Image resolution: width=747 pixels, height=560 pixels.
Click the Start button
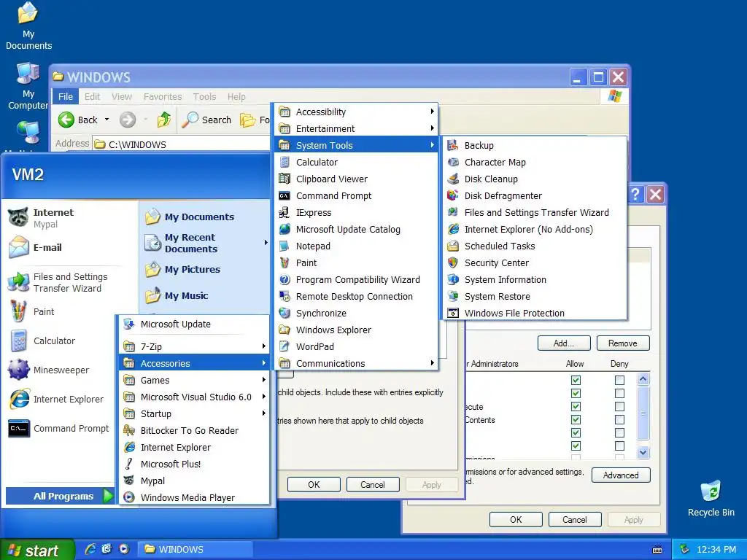pos(37,550)
